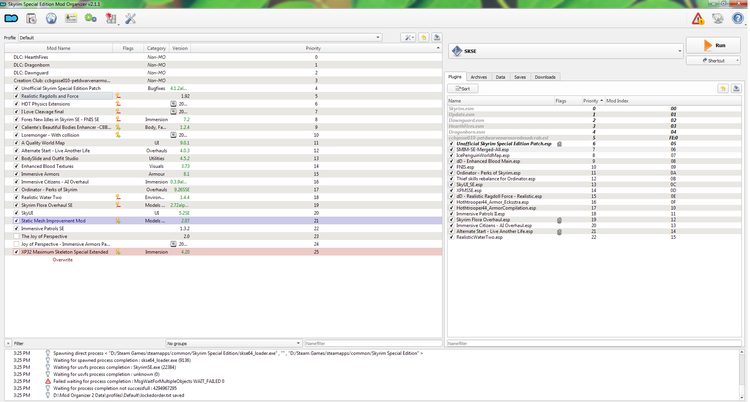Open Settings wrench and screwdriver icon

click(131, 19)
